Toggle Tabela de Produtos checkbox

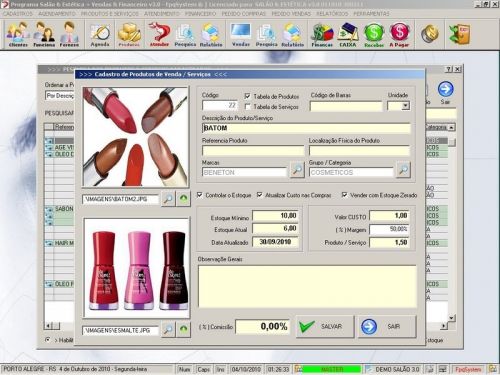[247, 96]
